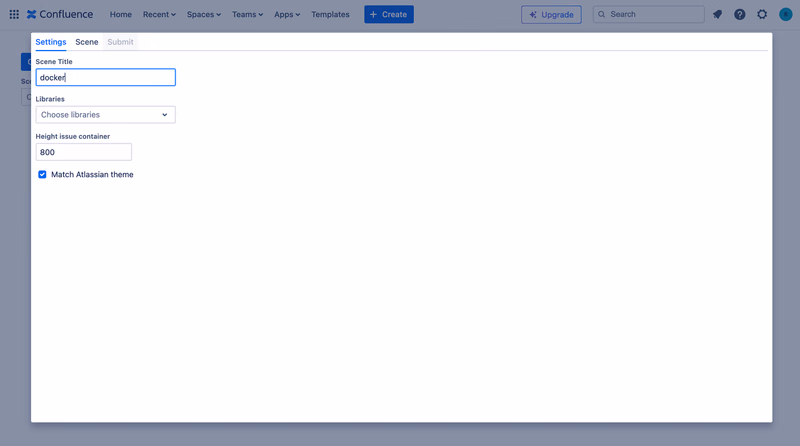Switch to the Settings tab

click(x=51, y=42)
